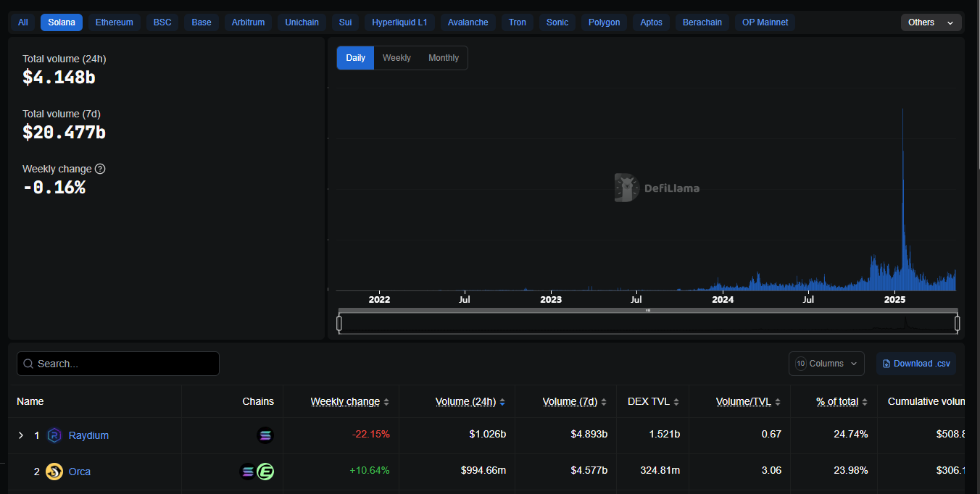Click the Volume/TVL sort arrows
The height and width of the screenshot is (494, 980).
[x=778, y=402]
